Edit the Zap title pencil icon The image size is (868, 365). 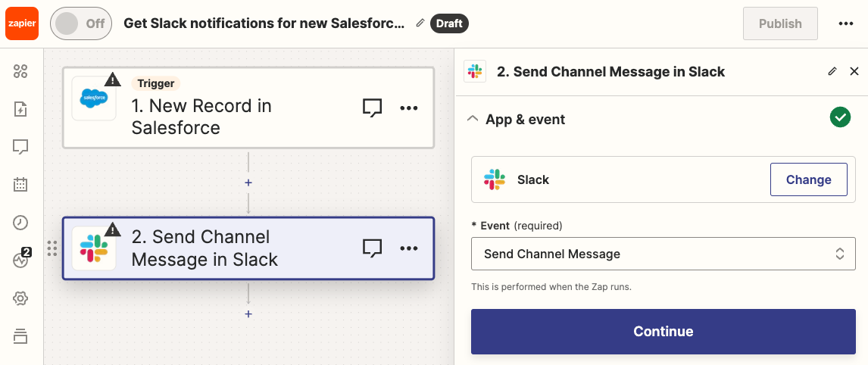pyautogui.click(x=420, y=23)
